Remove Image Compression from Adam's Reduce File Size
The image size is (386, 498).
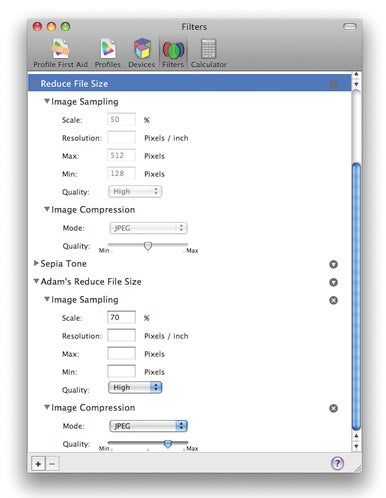(333, 408)
